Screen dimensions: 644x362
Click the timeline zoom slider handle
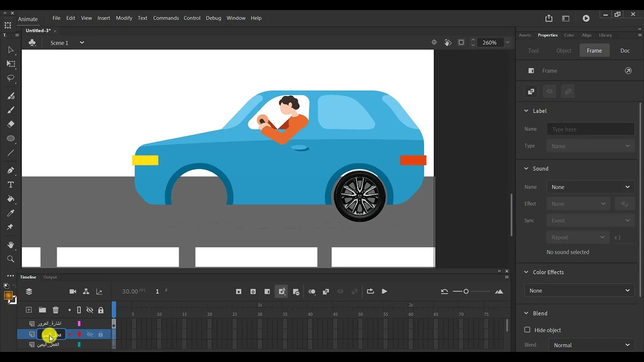466,291
